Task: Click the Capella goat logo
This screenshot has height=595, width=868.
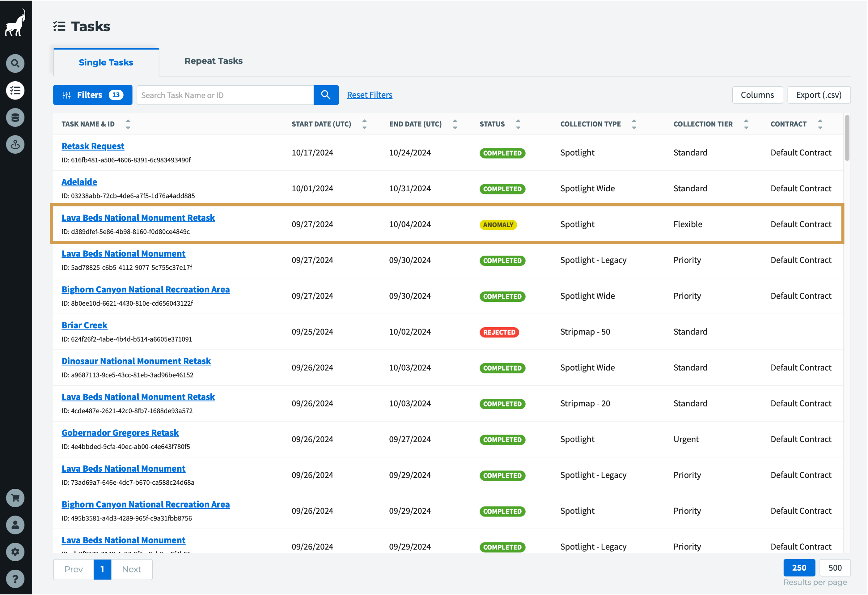Action: tap(15, 22)
